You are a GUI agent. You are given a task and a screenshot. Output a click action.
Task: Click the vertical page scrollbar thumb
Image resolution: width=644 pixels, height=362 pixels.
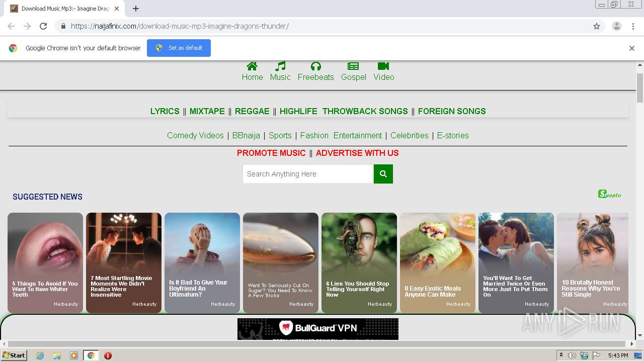pos(640,87)
